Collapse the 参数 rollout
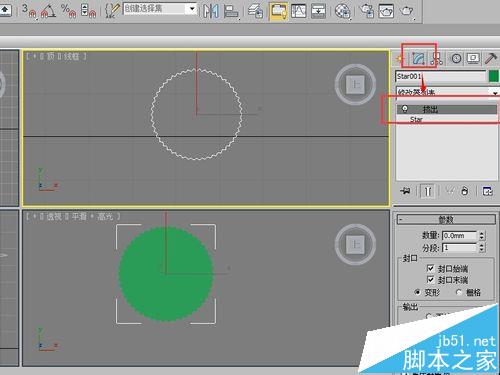Screen dimensions: 500x375 tap(446, 219)
